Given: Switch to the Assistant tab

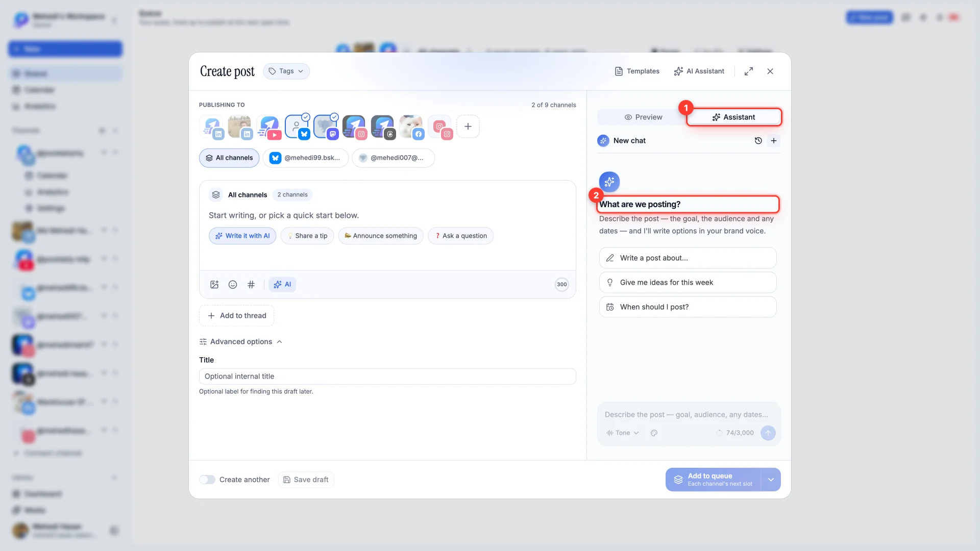Looking at the screenshot, I should 733,117.
